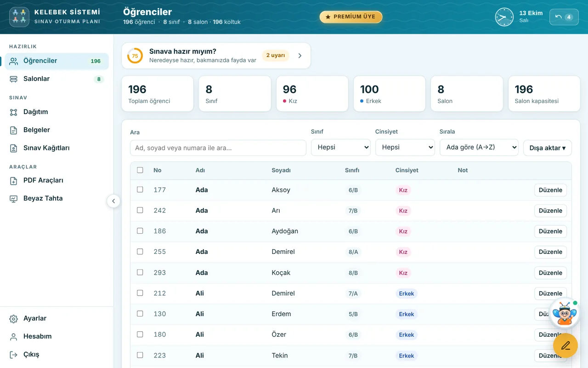This screenshot has height=368, width=588.
Task: Check the box for Ada Arı
Action: coord(140,210)
